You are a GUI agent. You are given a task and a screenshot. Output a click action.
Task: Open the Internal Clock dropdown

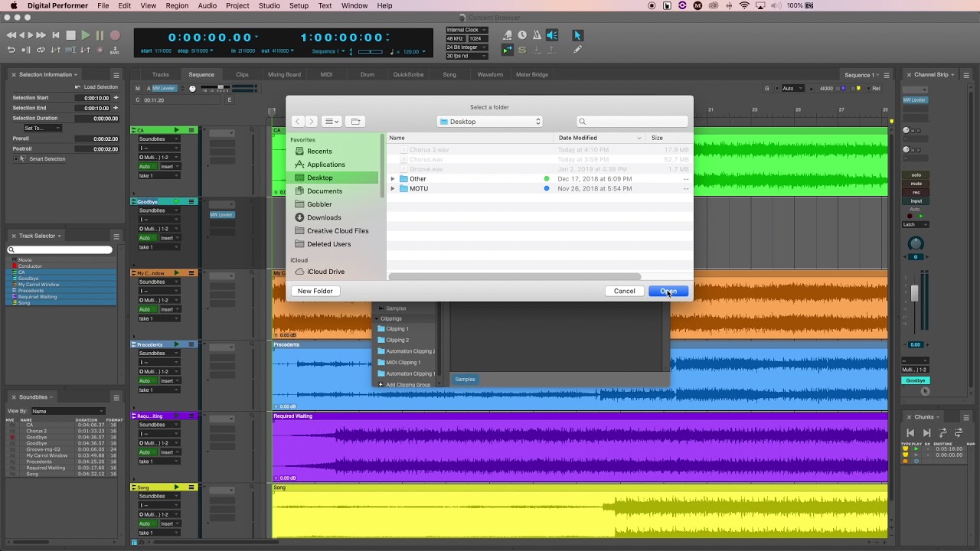pyautogui.click(x=466, y=31)
